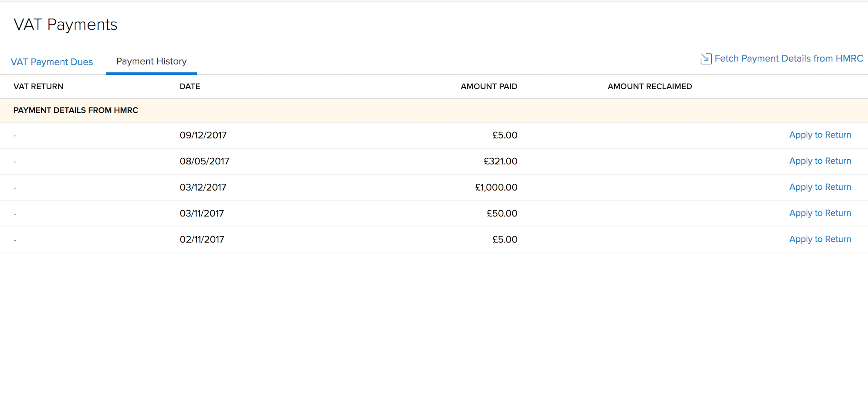This screenshot has width=868, height=400.
Task: Apply the £321.00 payment to a return
Action: pos(820,161)
